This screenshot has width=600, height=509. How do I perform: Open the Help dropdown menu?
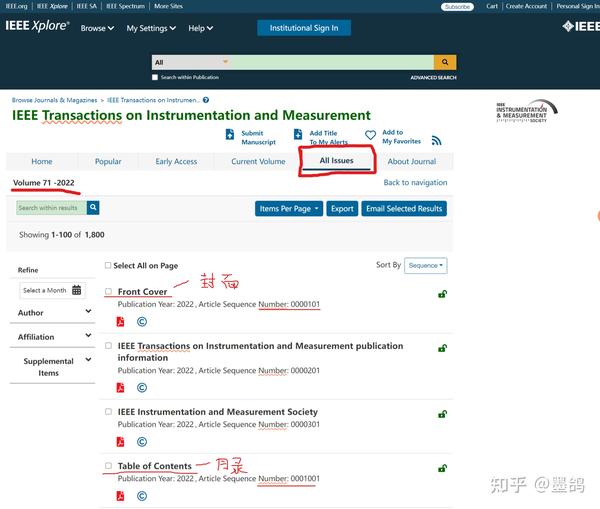201,28
